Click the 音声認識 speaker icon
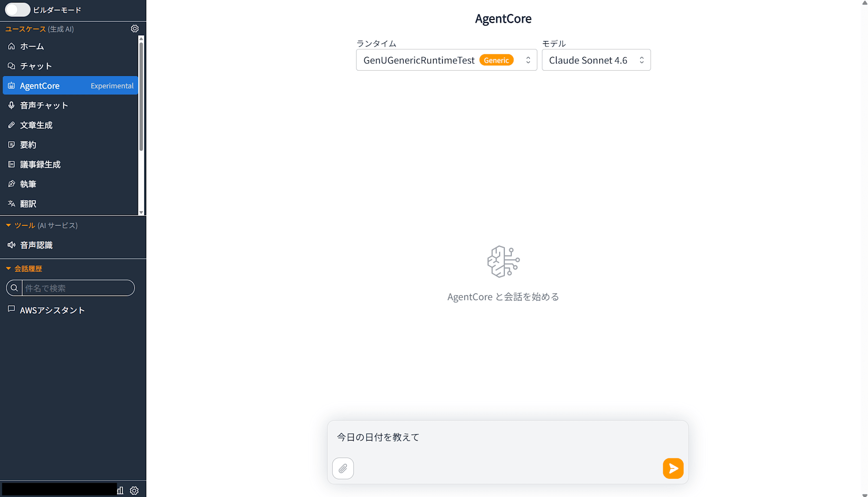 click(x=11, y=245)
